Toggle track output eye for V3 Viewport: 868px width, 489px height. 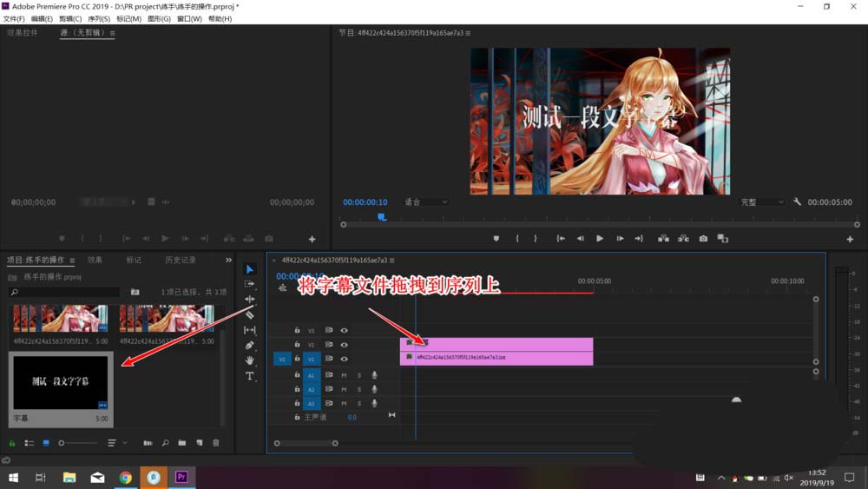[345, 330]
